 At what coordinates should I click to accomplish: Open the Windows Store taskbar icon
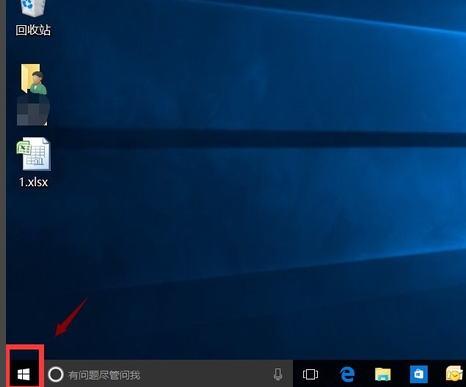419,374
